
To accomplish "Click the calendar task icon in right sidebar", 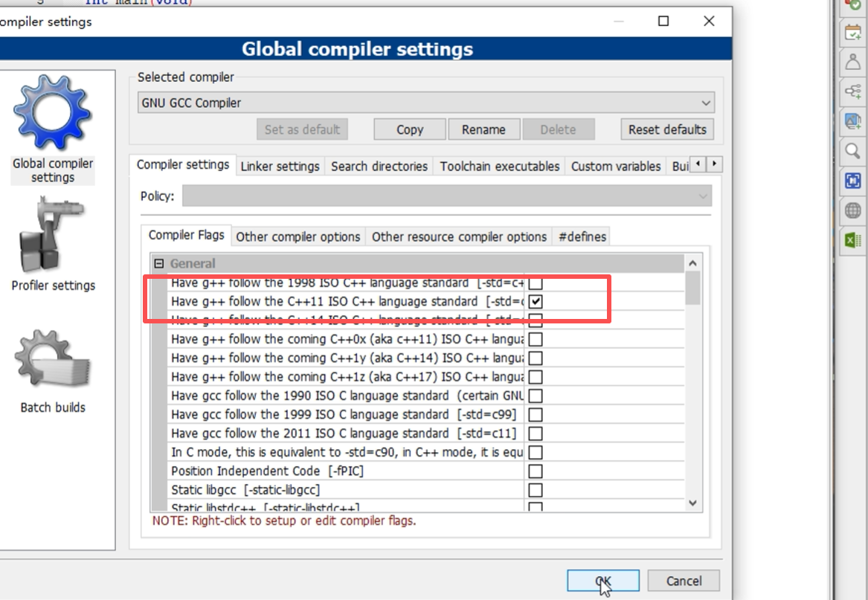I will [x=853, y=32].
